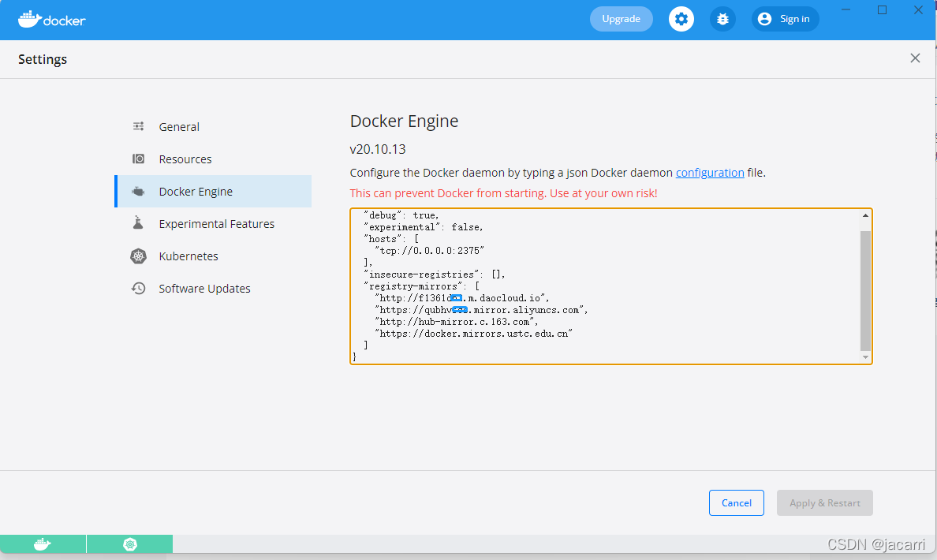This screenshot has height=560, width=937.
Task: Click the General sliders icon in sidebar
Action: [x=138, y=126]
